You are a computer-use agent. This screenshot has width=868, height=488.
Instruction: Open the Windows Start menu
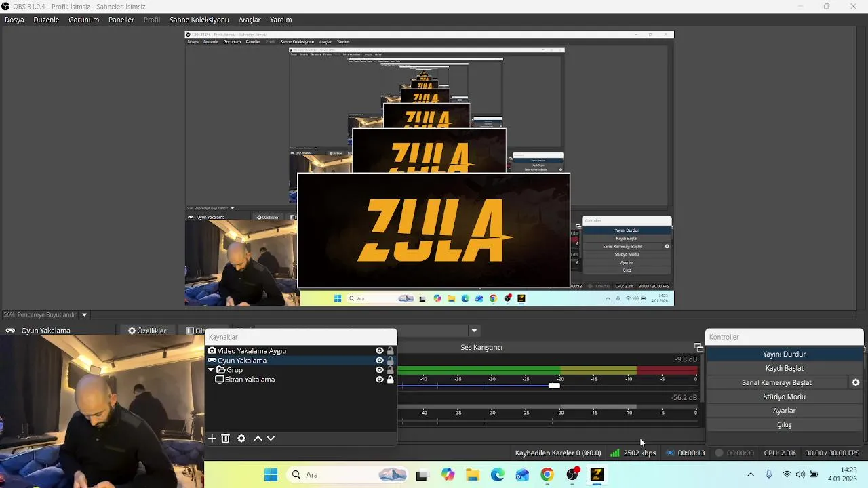click(271, 474)
